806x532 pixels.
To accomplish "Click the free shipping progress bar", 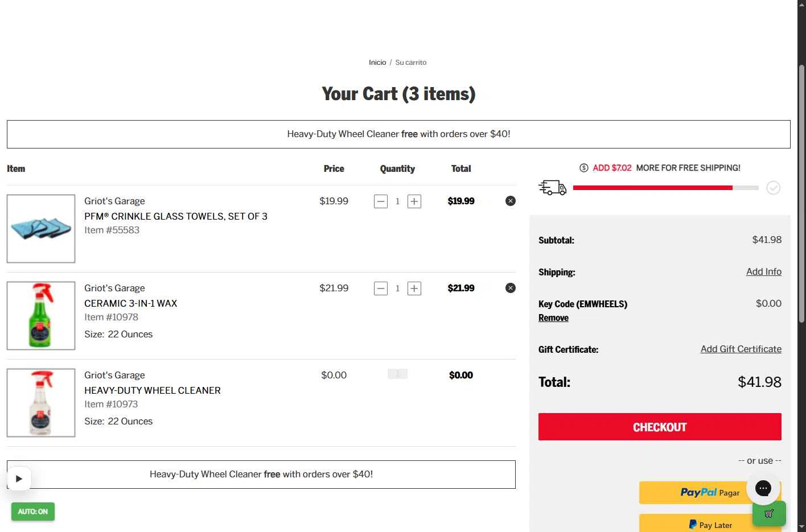I will pyautogui.click(x=665, y=188).
